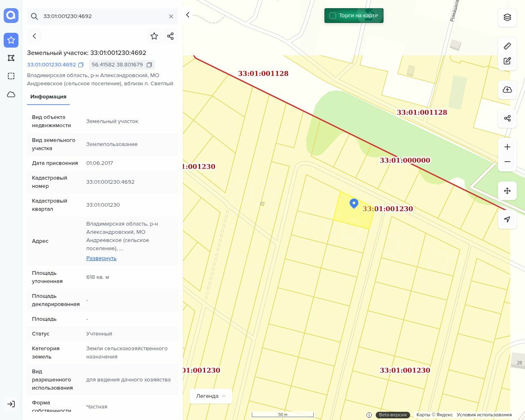Go to my location arrow

[x=507, y=219]
